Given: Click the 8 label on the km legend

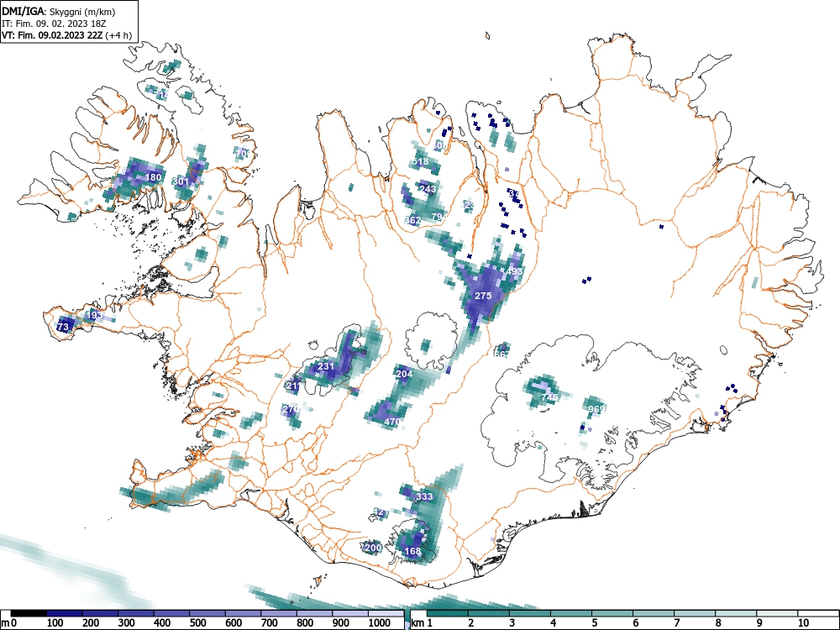Looking at the screenshot, I should click(x=718, y=623).
